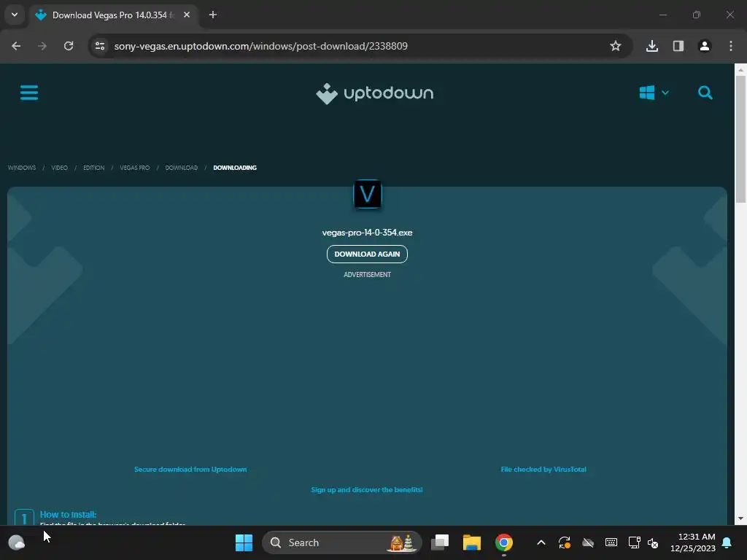
Task: Click the scrollbar down arrow
Action: tap(740, 518)
